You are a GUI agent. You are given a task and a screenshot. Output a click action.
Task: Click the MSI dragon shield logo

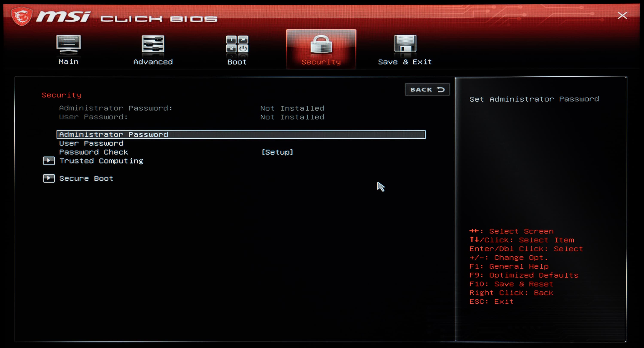tap(21, 16)
